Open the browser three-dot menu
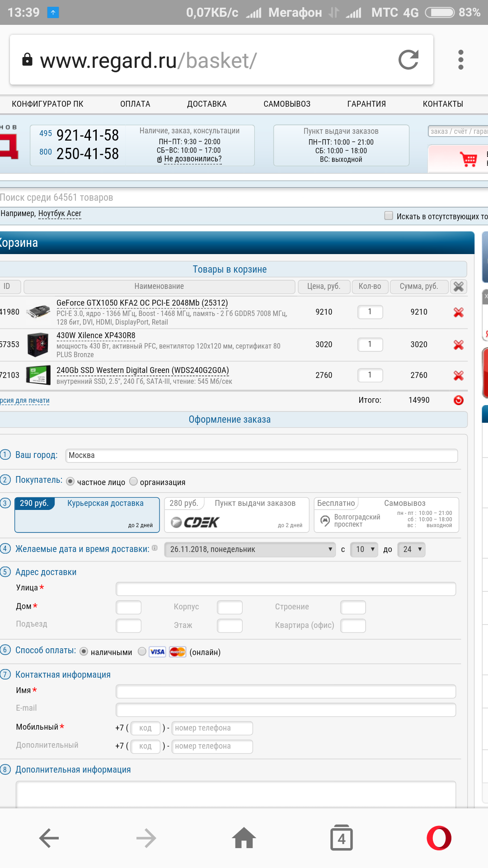 (x=460, y=60)
